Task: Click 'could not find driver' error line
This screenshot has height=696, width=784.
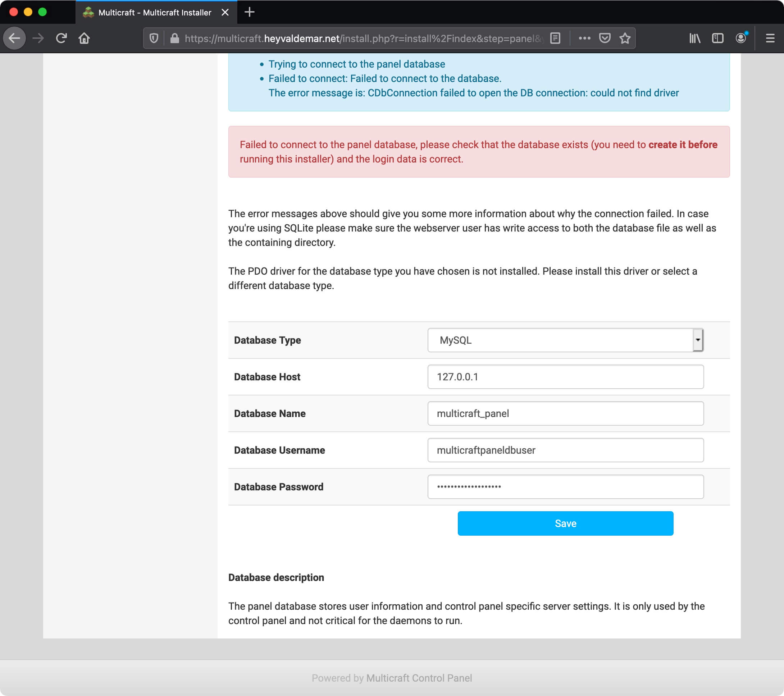Action: pyautogui.click(x=473, y=93)
